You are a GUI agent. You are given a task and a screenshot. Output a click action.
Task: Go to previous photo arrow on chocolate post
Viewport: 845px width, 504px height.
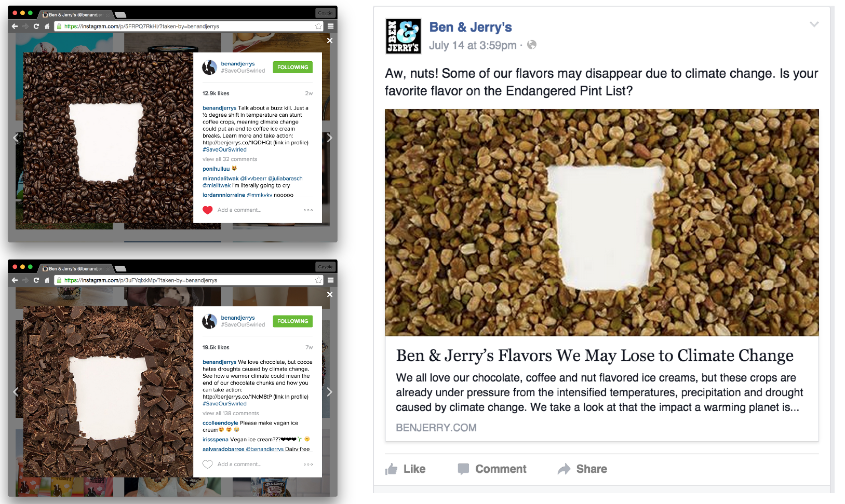point(16,392)
